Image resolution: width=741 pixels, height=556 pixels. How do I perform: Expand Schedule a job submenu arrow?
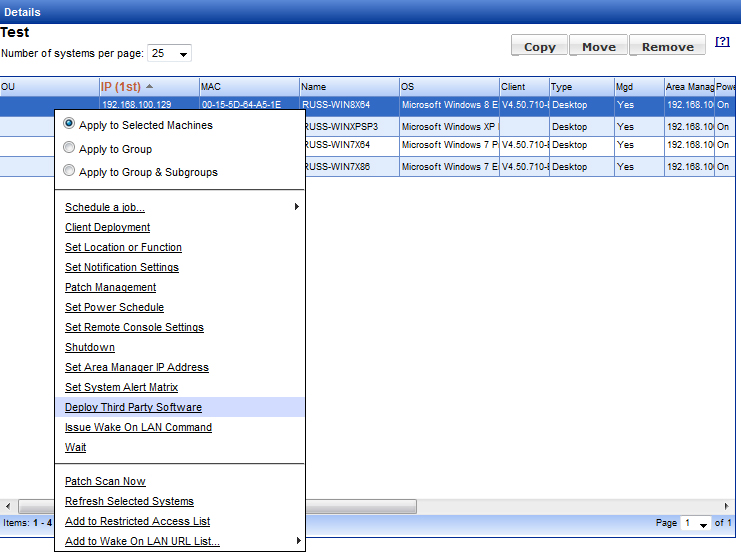click(x=296, y=207)
